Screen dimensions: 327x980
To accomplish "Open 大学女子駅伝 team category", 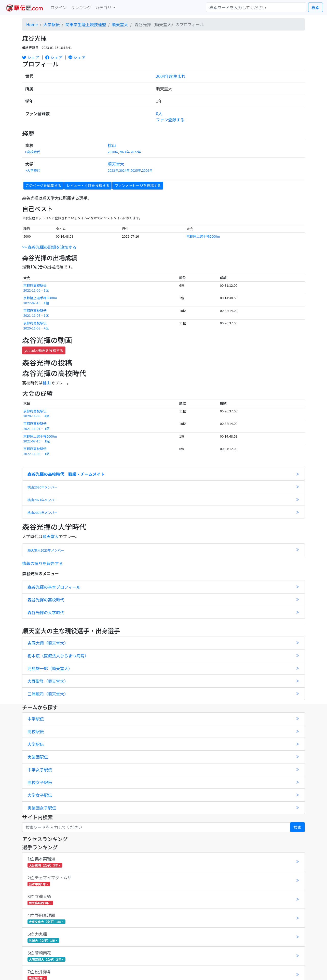I will point(163,795).
